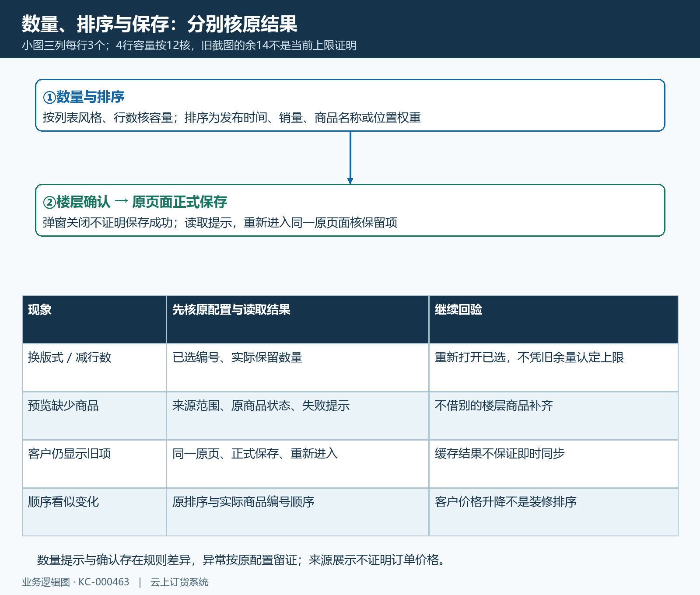Click the footer text "业务逻辑图 · KC-000463"

point(76,582)
